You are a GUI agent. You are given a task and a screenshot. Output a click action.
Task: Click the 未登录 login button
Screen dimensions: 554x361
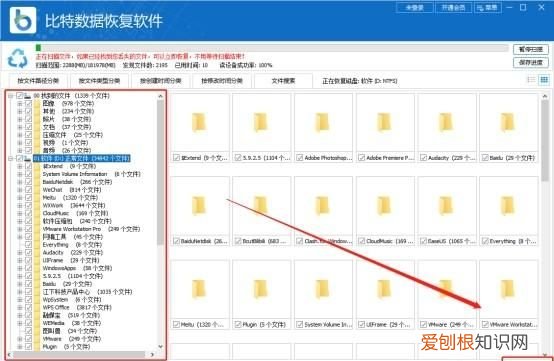415,7
